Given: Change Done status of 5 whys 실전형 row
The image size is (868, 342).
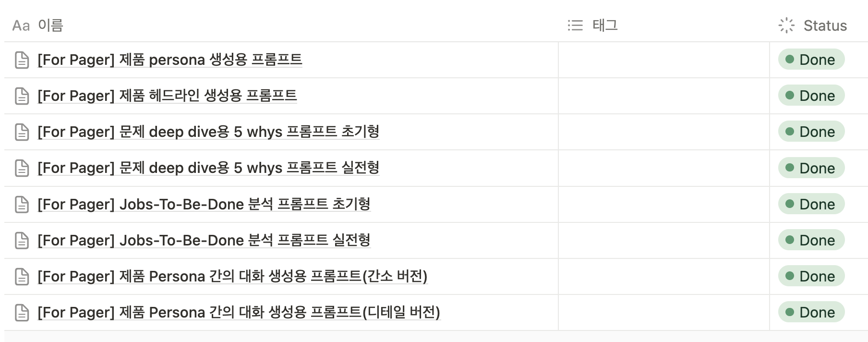Looking at the screenshot, I should coord(811,168).
